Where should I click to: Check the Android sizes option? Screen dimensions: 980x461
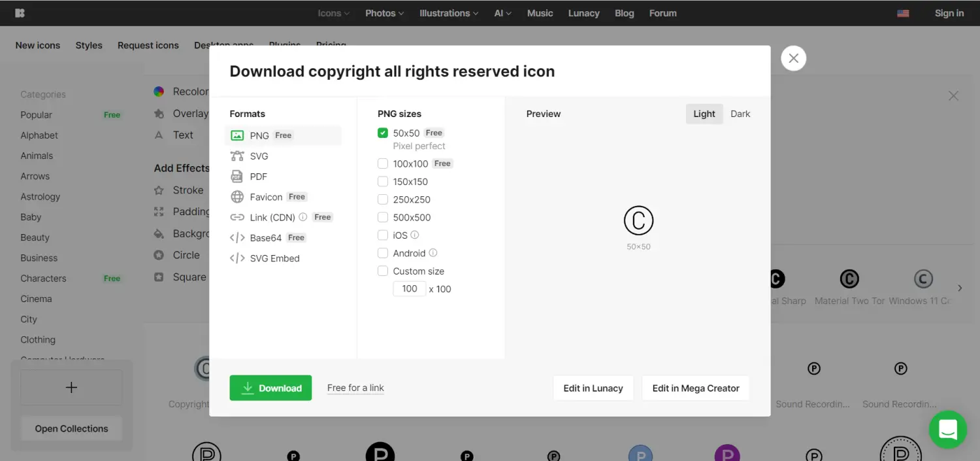click(383, 253)
